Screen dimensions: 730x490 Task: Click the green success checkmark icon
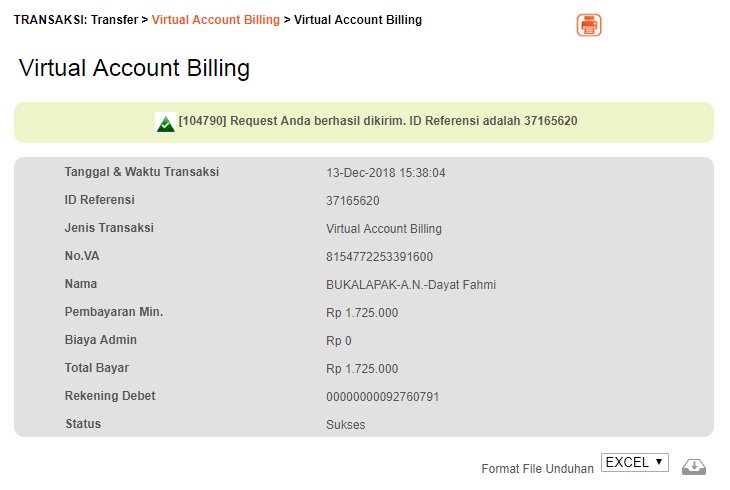point(165,123)
